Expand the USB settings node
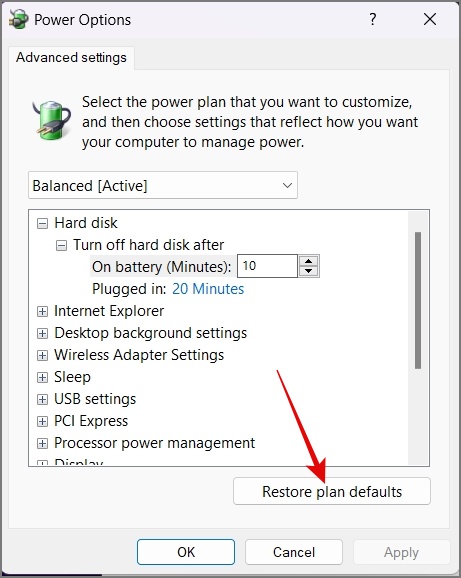Screen dimensions: 461x578 [42, 400]
